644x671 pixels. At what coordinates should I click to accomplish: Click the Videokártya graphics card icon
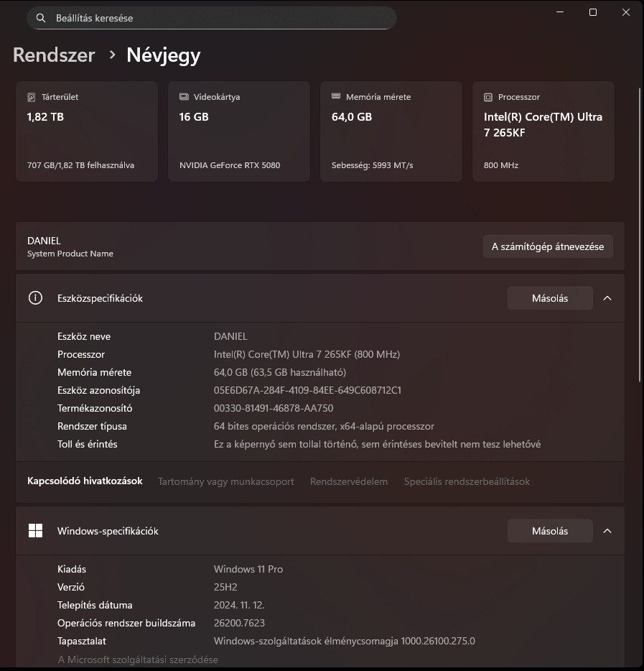click(184, 97)
